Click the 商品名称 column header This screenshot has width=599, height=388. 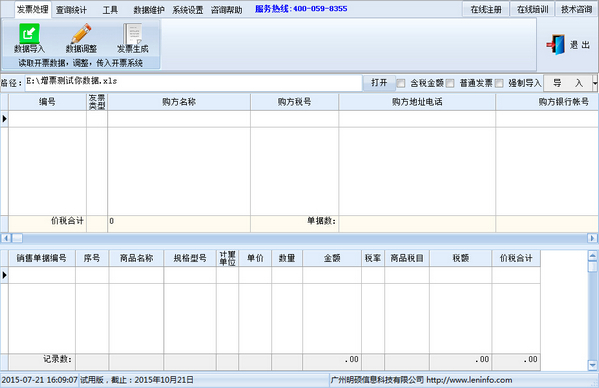coord(136,258)
